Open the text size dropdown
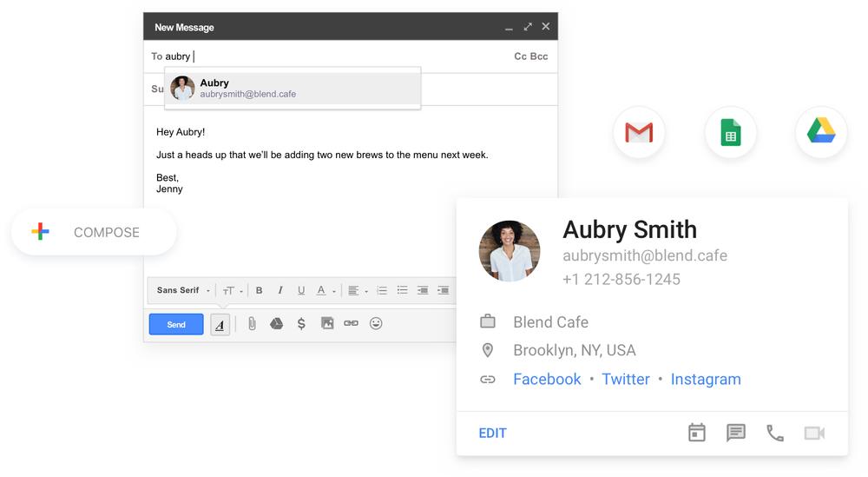Screen dimensions: 868x477 pos(233,290)
